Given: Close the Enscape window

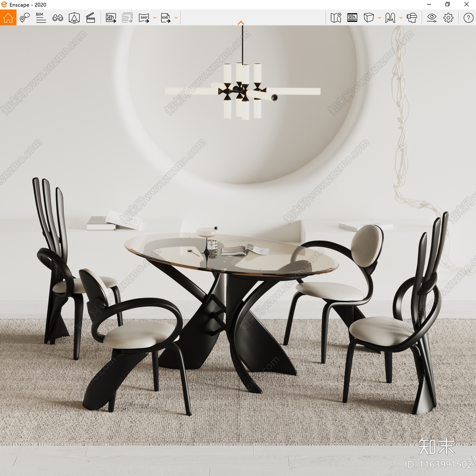Looking at the screenshot, I should coord(466,4).
